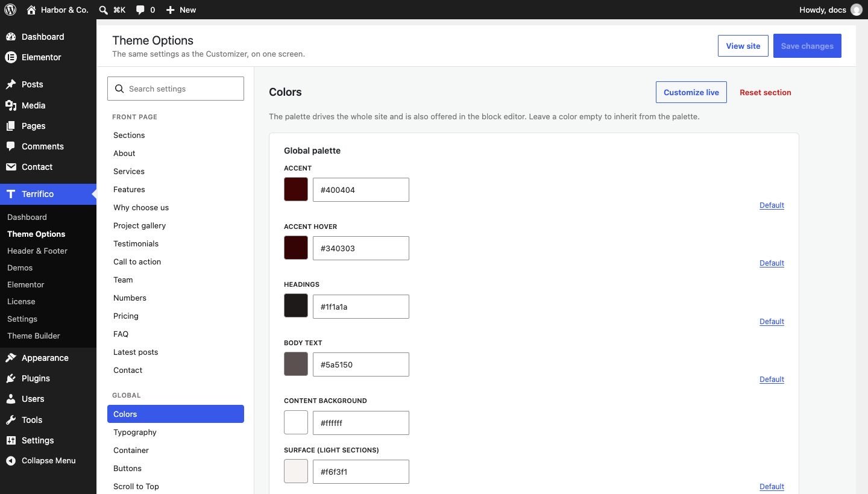868x494 pixels.
Task: Click the Appearance paintbrush icon
Action: 11,358
